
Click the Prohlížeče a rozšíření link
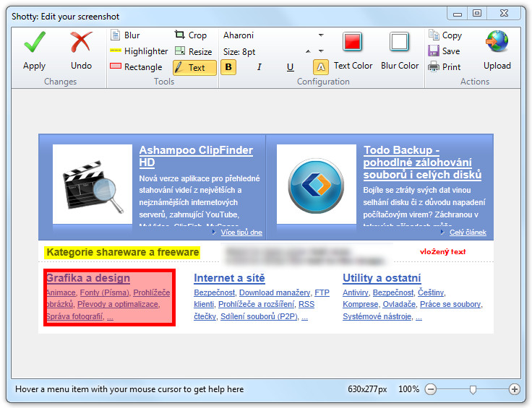(256, 304)
